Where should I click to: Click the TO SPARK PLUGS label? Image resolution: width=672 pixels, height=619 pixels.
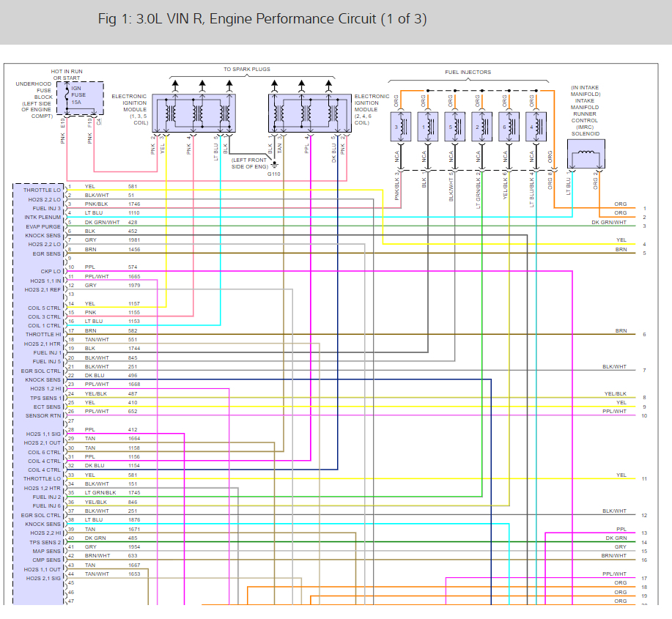click(x=247, y=69)
